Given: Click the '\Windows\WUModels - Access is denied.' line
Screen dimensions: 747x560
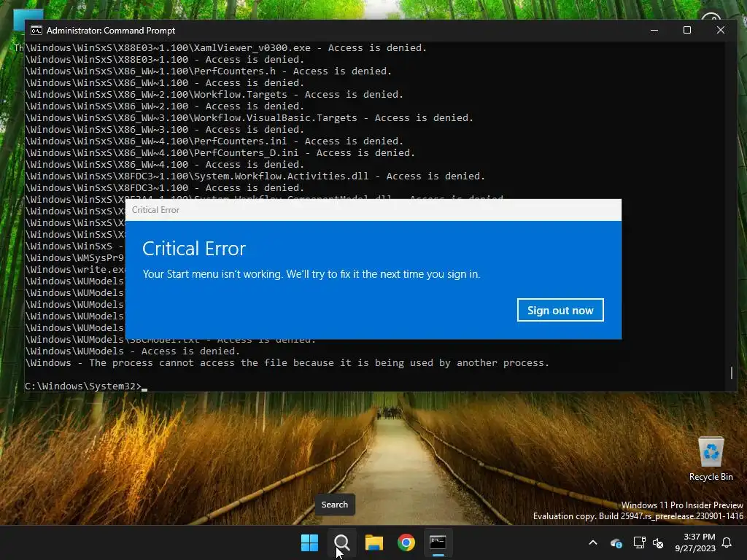Looking at the screenshot, I should [x=133, y=351].
